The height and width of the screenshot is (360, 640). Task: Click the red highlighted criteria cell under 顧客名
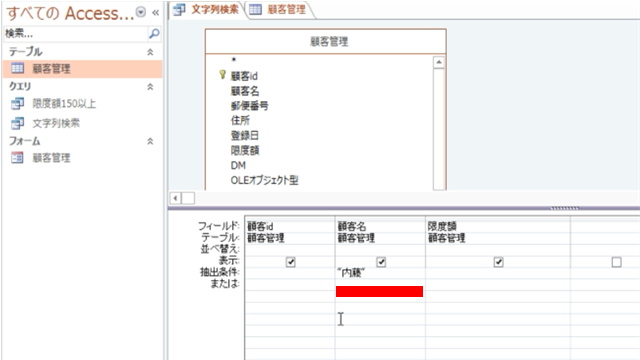coord(379,291)
